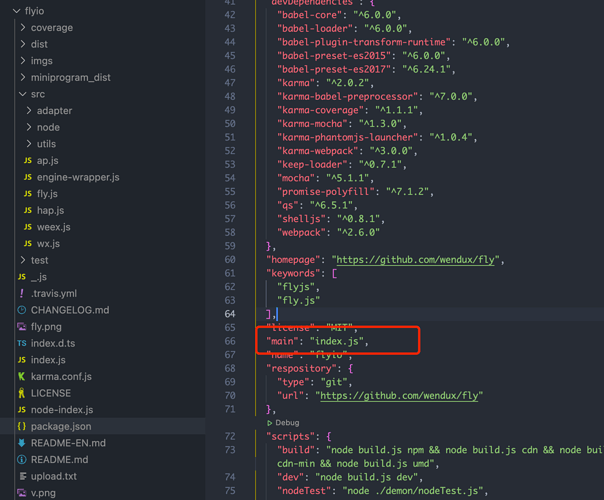Screen dimensions: 604x500
Task: Click line number 64 in gutter
Action: (230, 314)
